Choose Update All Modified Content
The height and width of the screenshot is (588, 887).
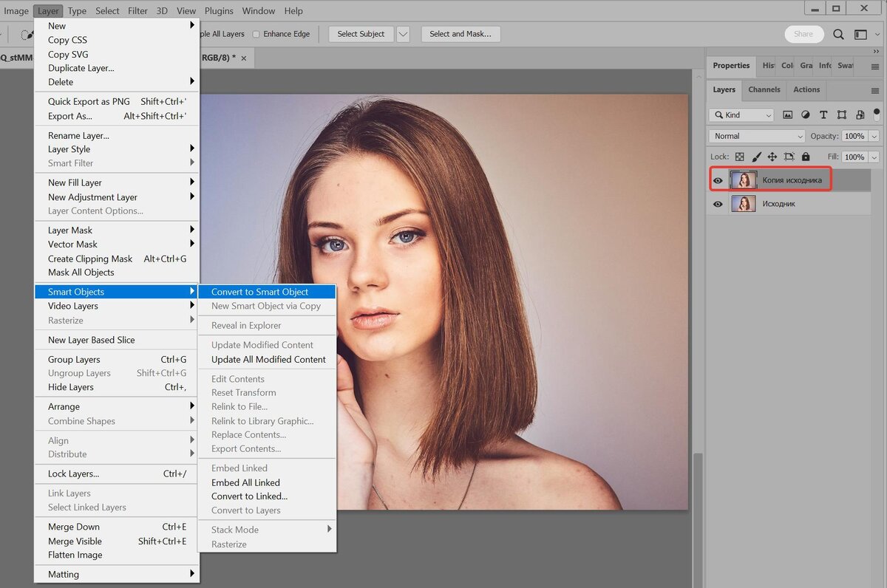(x=267, y=360)
